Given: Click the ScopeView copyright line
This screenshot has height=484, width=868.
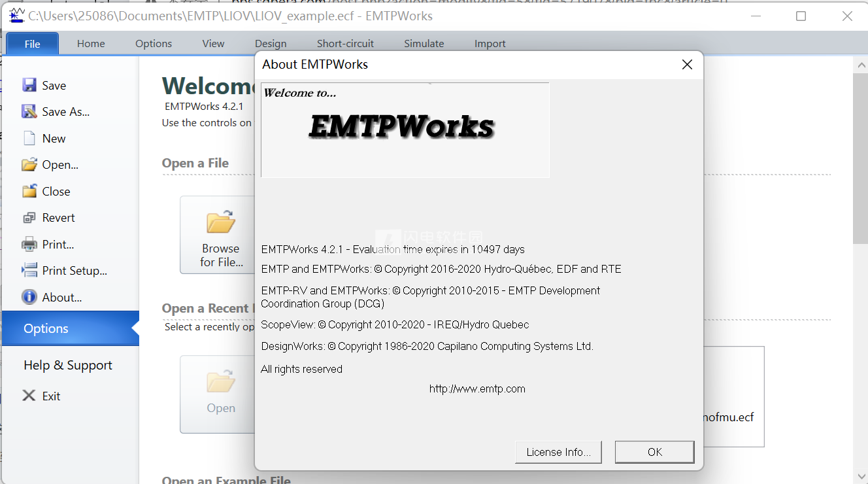Looking at the screenshot, I should point(395,324).
